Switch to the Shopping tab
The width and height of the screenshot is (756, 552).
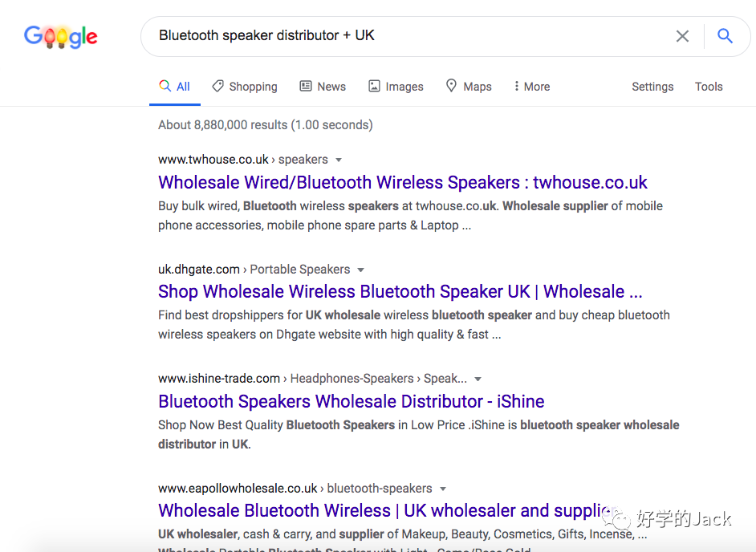pyautogui.click(x=245, y=87)
